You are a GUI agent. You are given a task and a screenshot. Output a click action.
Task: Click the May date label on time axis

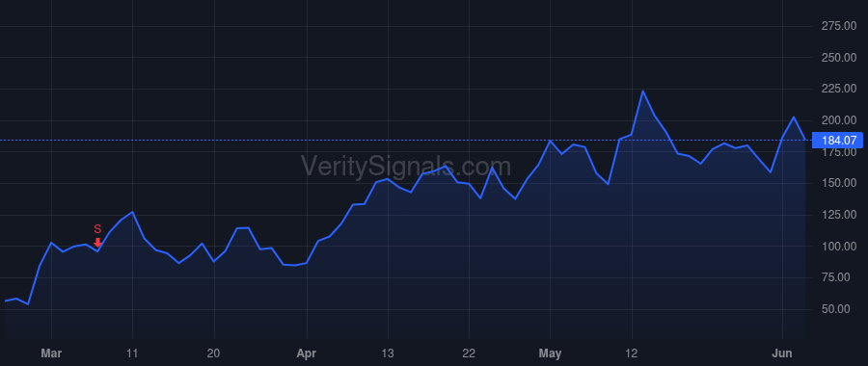551,353
